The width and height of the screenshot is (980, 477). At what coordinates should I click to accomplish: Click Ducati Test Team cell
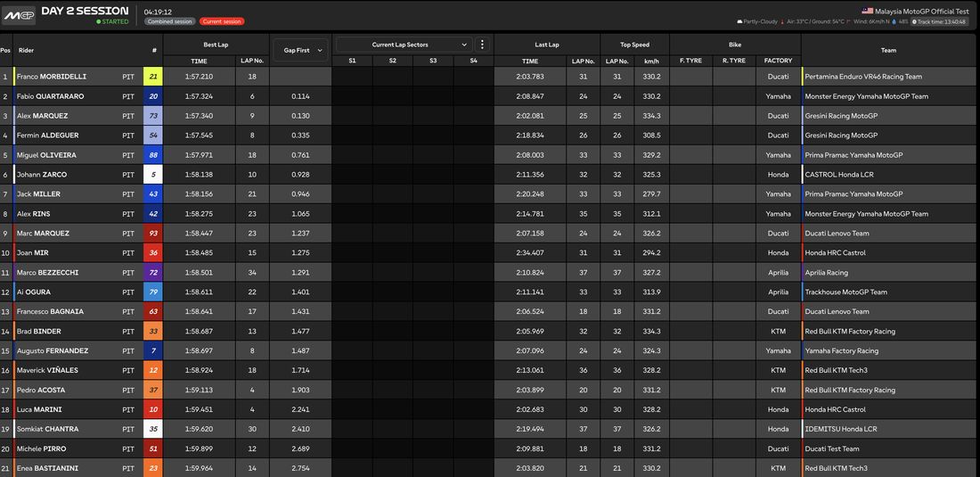tap(832, 448)
